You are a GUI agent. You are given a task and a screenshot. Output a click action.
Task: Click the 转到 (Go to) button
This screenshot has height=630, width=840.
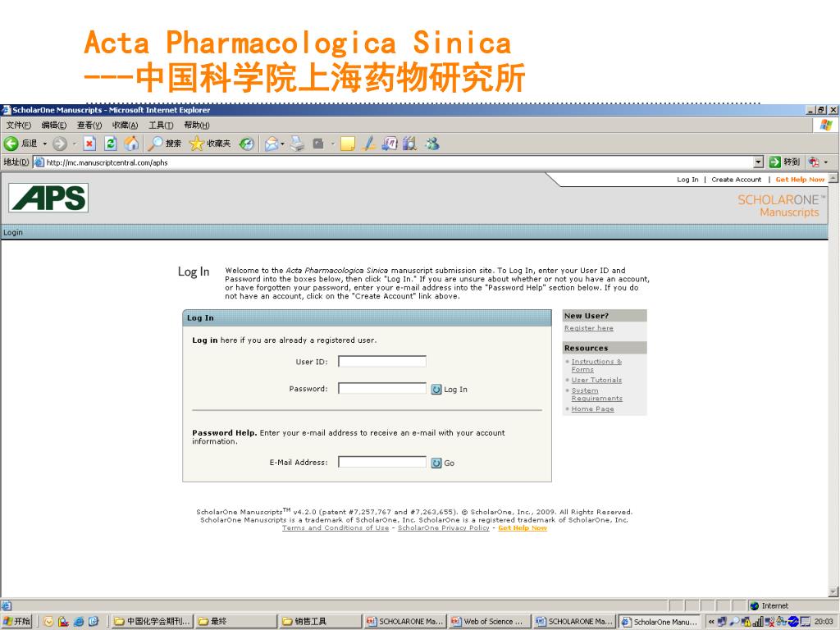[785, 162]
